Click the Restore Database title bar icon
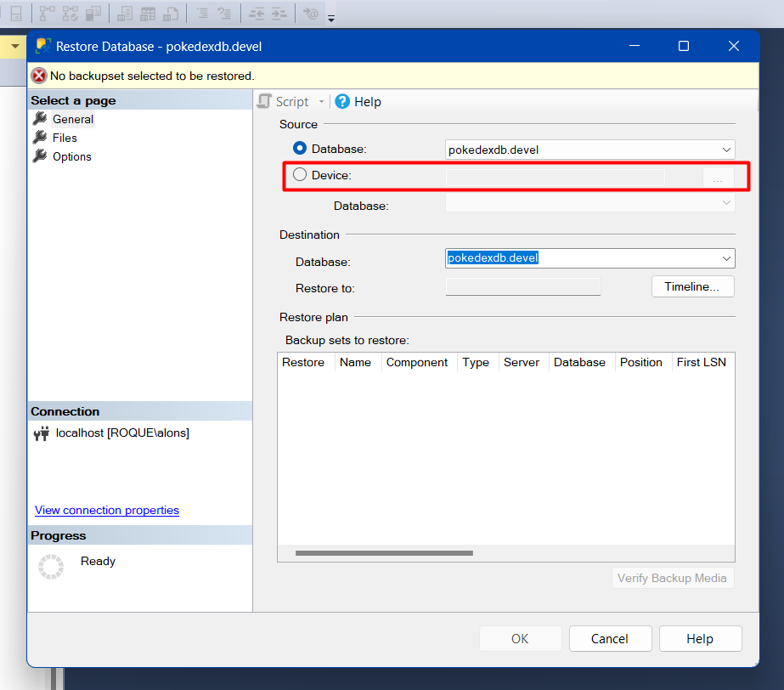 [43, 46]
